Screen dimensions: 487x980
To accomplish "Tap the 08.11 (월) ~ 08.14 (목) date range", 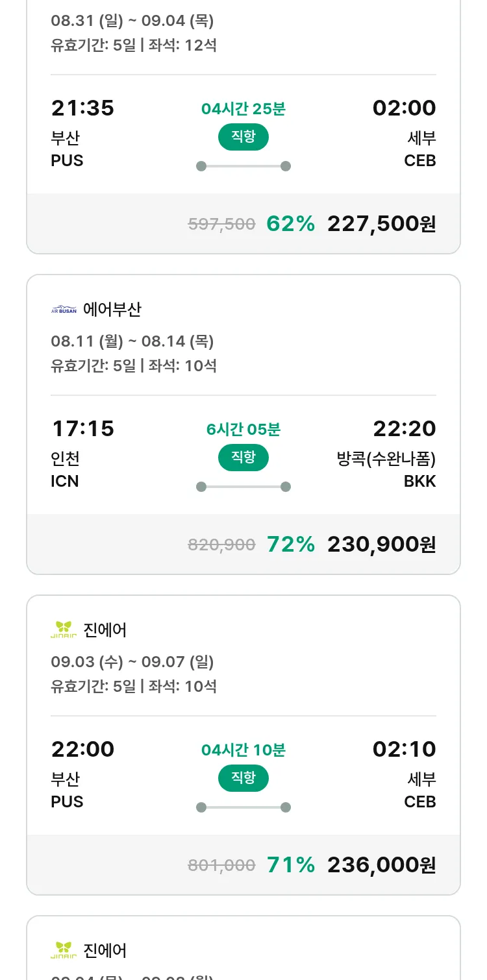I will point(132,341).
